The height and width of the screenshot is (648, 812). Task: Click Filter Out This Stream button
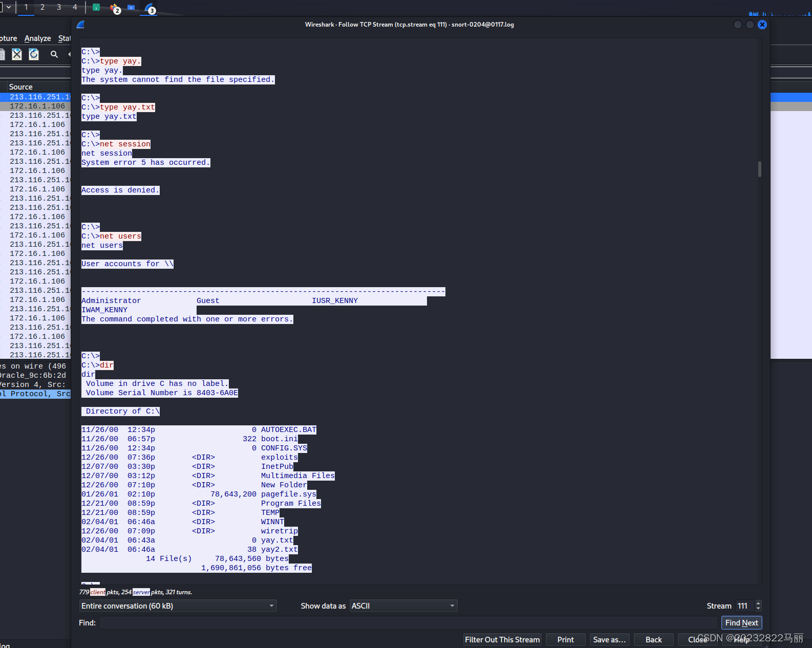502,640
